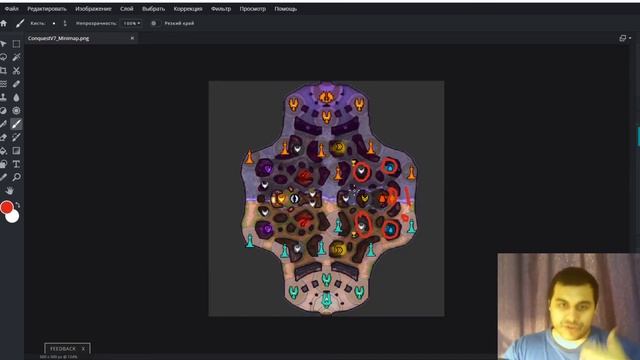Select the Eyedropper tool left of Zoom

click(4, 177)
